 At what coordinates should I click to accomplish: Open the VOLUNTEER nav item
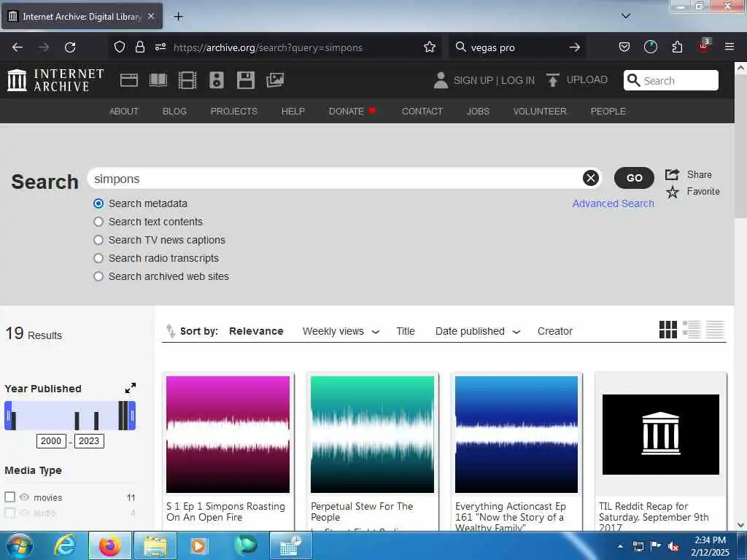(x=540, y=111)
